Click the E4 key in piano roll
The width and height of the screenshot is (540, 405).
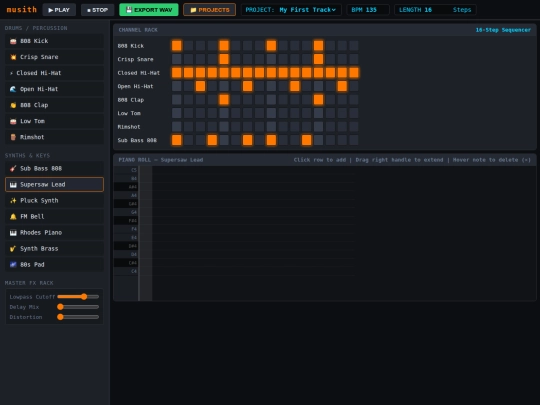126,237
